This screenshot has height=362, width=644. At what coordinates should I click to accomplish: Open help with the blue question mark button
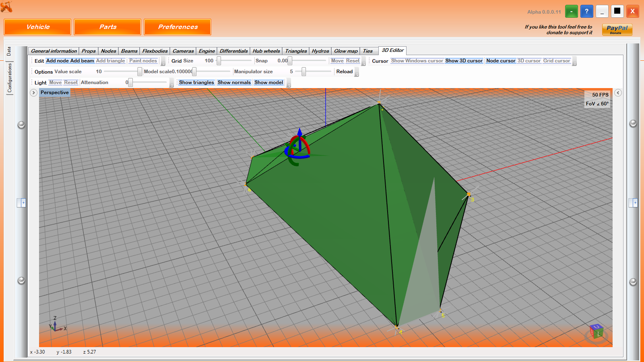(x=586, y=11)
